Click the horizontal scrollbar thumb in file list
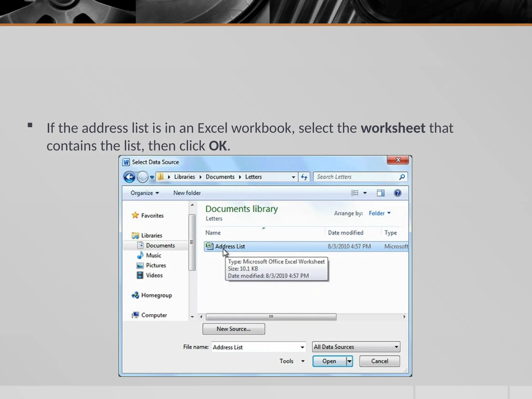532x399 pixels. click(x=271, y=317)
